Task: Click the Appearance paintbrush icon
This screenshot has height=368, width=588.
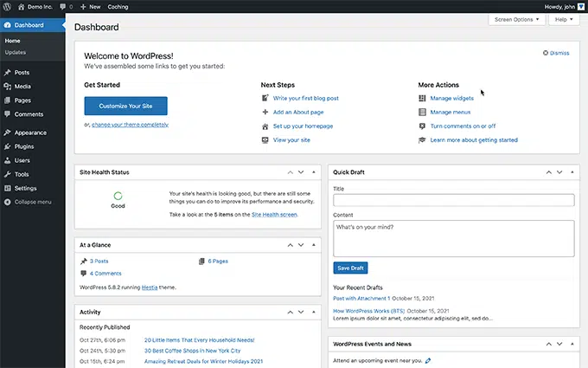Action: [7, 132]
